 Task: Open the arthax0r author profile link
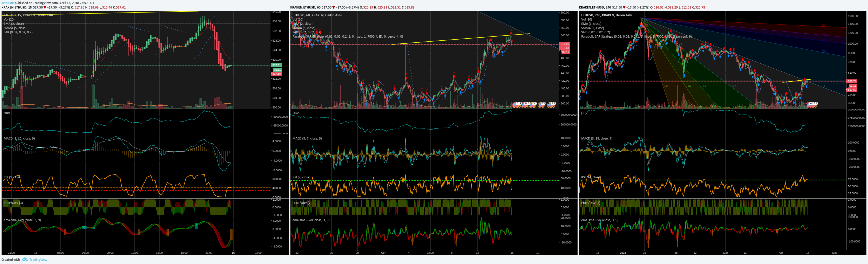(x=8, y=3)
